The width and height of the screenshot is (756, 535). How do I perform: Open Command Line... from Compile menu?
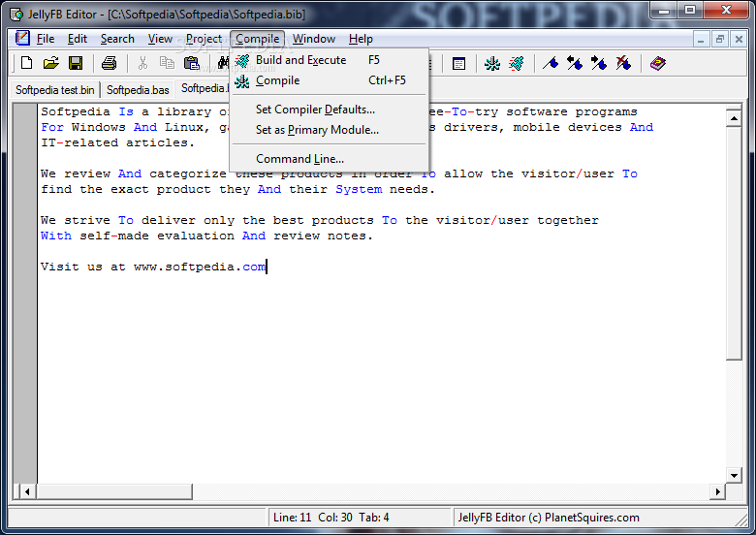click(x=330, y=159)
